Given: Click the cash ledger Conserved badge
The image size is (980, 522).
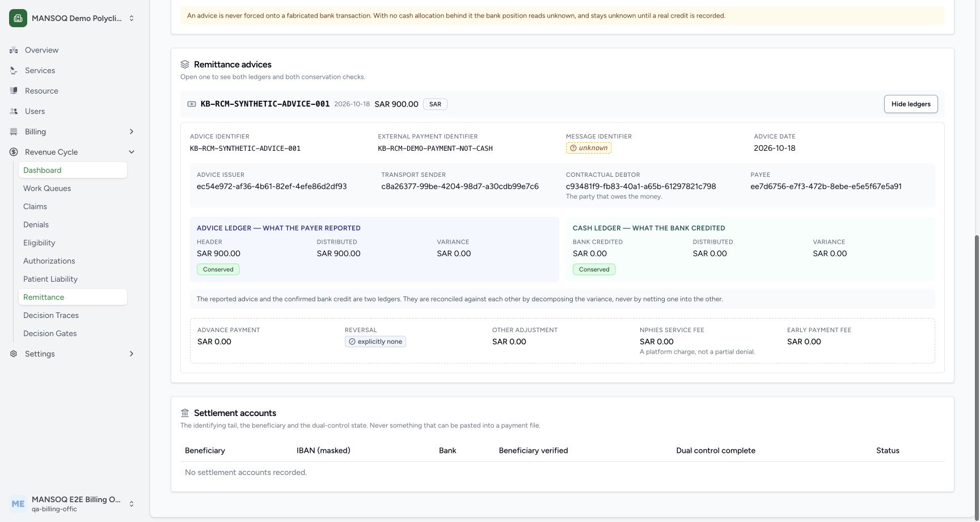Looking at the screenshot, I should click(594, 270).
